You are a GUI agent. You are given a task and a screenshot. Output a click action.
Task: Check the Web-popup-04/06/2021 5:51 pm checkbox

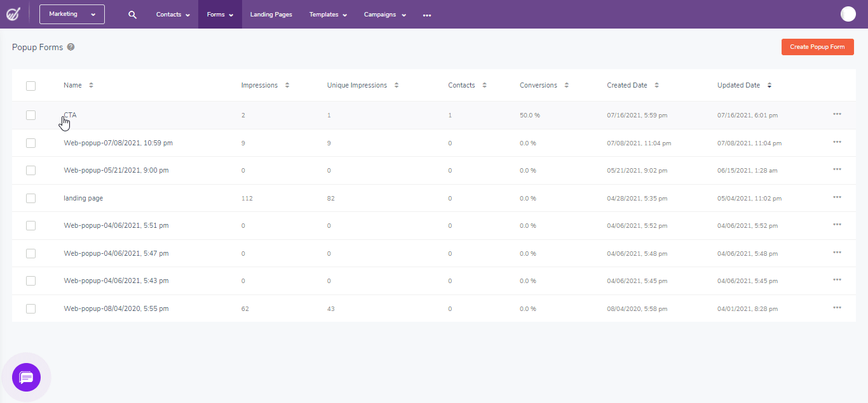coord(31,226)
